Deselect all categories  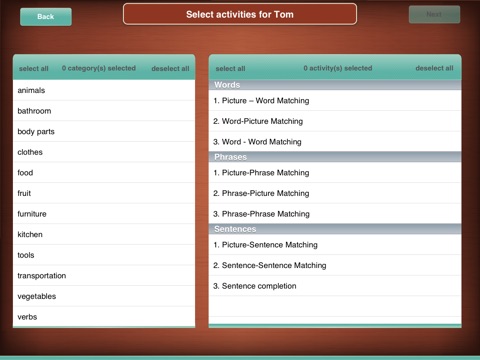[x=170, y=68]
